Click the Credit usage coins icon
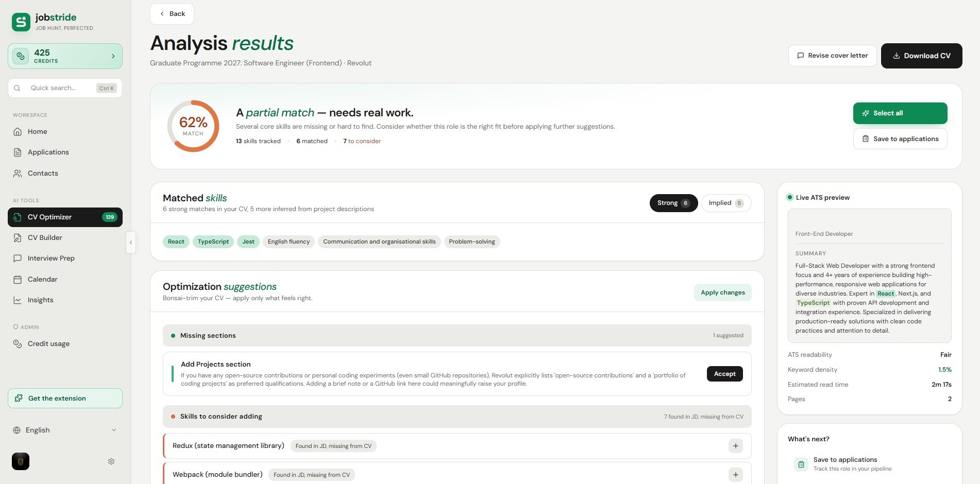 pyautogui.click(x=18, y=344)
